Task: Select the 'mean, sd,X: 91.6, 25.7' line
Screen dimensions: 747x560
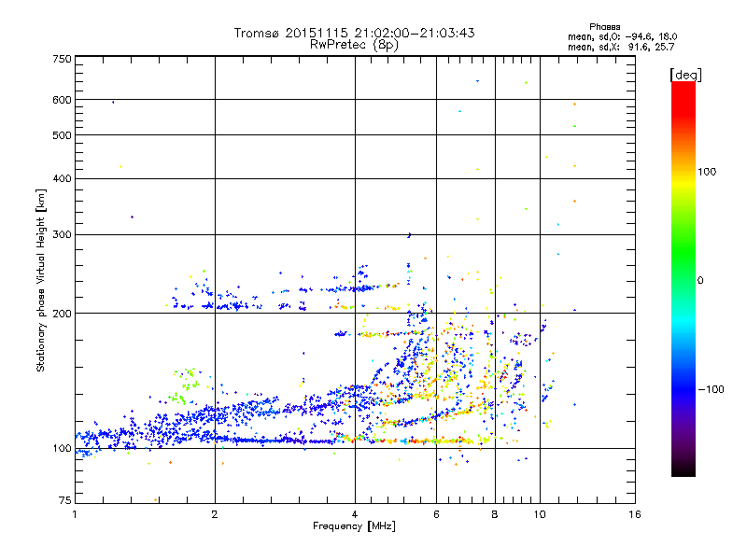Action: pyautogui.click(x=621, y=47)
